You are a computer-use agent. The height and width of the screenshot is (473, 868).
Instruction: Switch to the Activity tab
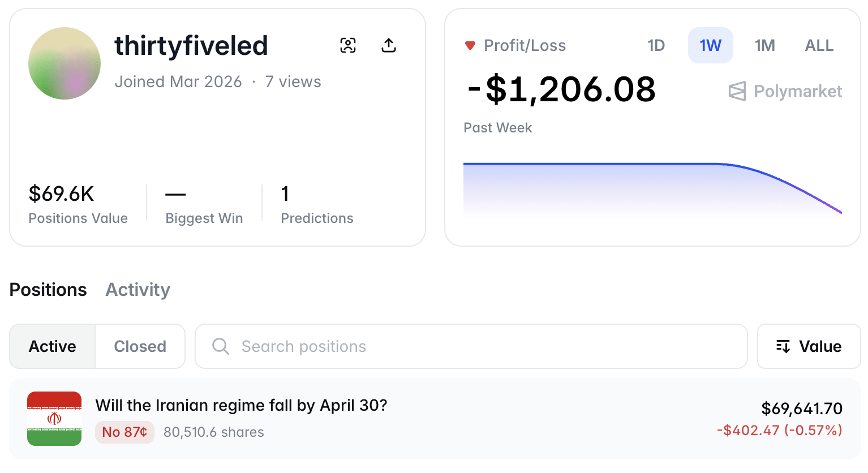pos(137,290)
